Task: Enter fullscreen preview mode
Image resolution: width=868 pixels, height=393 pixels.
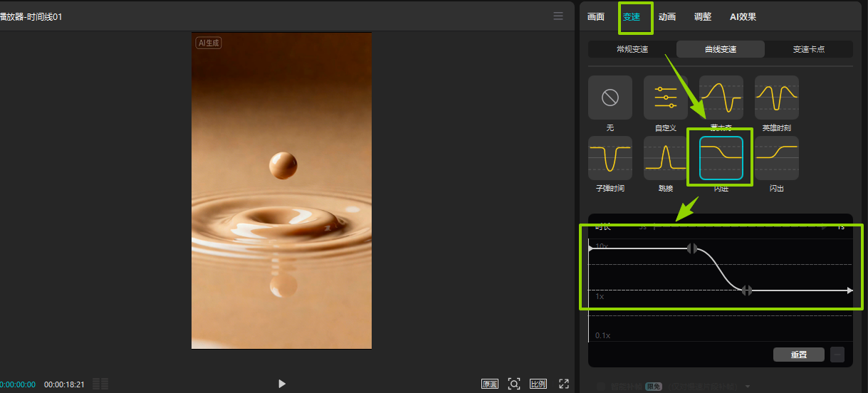Action: (x=563, y=384)
